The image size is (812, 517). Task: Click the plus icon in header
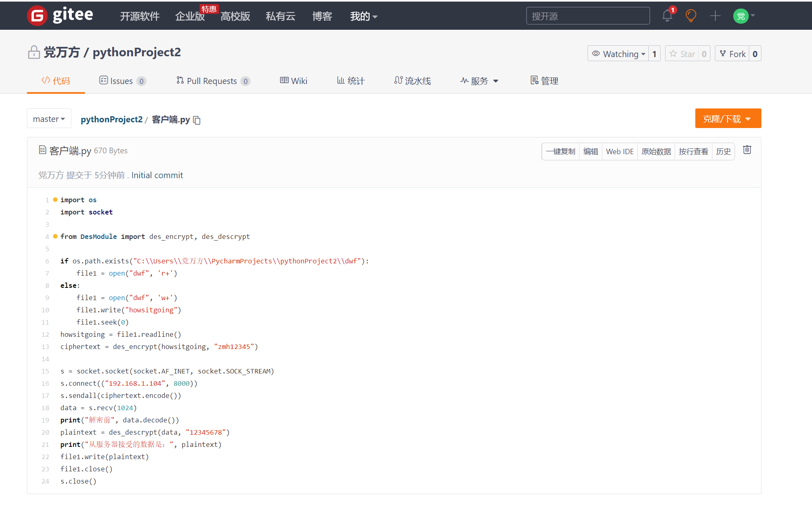tap(715, 16)
